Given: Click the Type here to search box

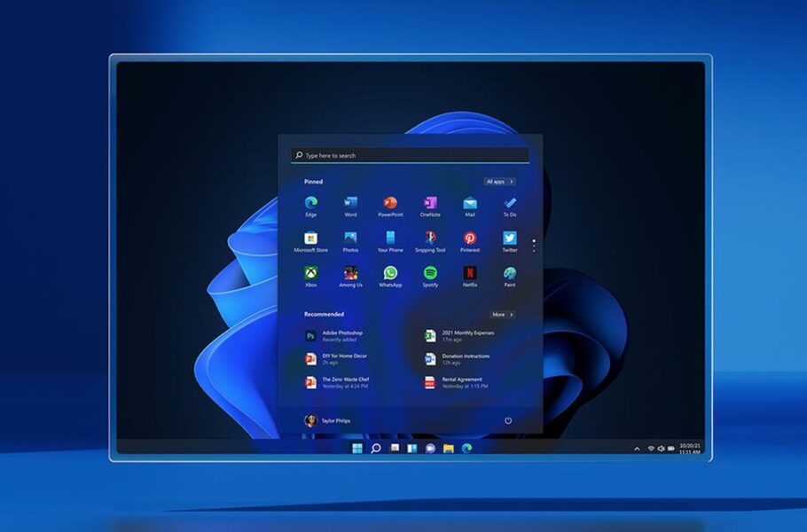Looking at the screenshot, I should [411, 155].
